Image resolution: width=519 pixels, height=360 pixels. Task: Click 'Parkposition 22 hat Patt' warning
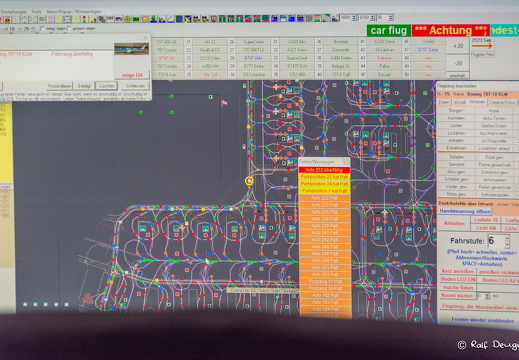tap(324, 177)
